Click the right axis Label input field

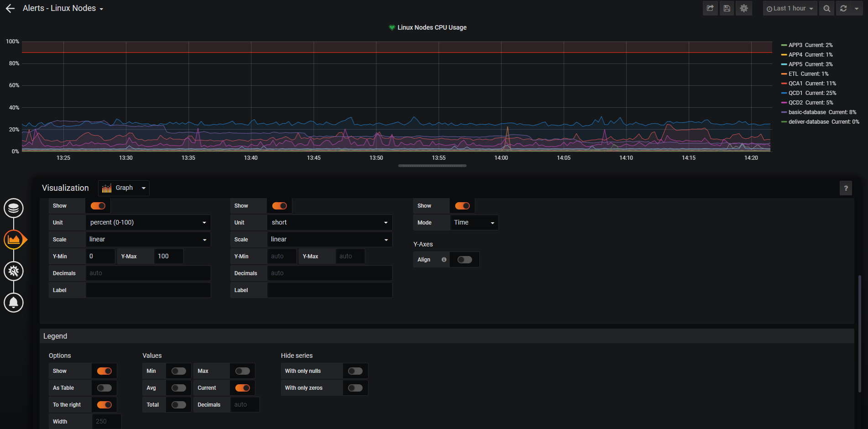[x=330, y=290]
